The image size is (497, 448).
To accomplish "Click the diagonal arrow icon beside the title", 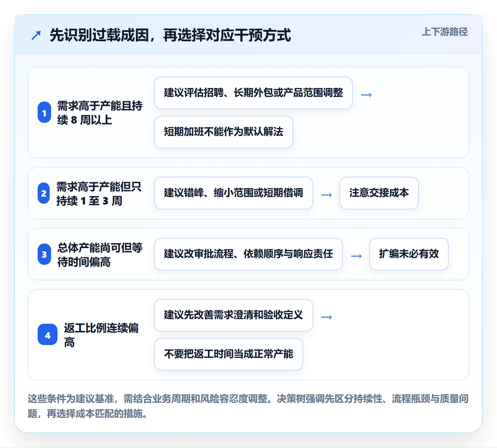I will tap(36, 35).
